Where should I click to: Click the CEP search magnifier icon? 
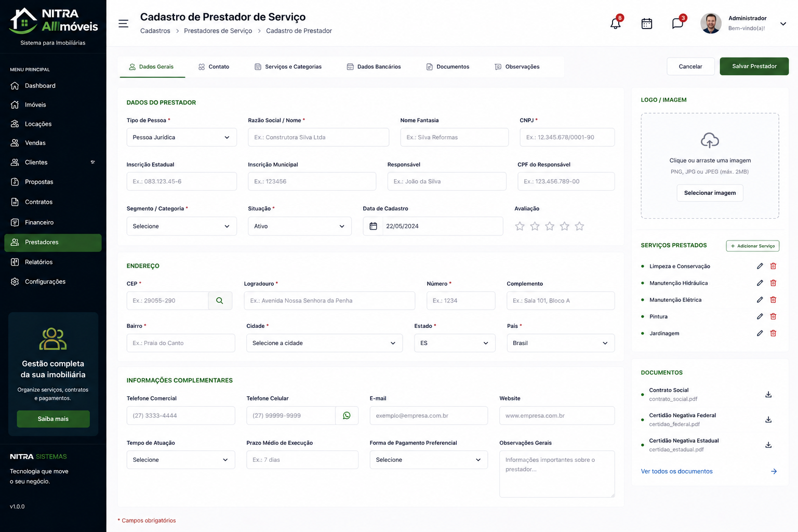(x=220, y=301)
